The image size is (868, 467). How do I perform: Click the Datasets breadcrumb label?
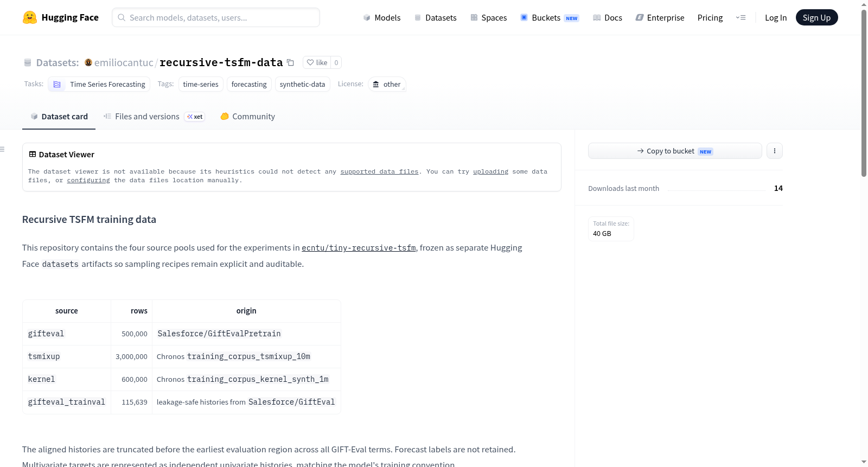(58, 62)
